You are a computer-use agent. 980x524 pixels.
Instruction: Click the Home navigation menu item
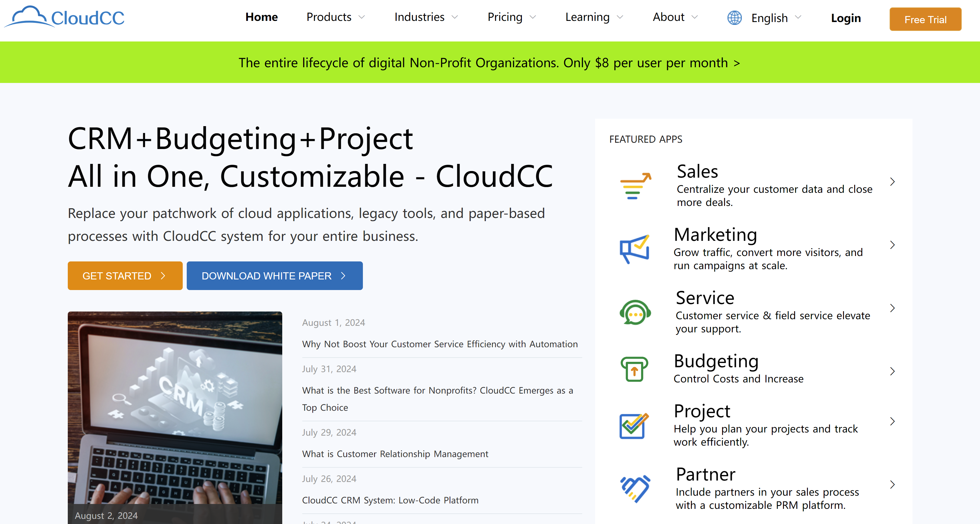tap(260, 17)
